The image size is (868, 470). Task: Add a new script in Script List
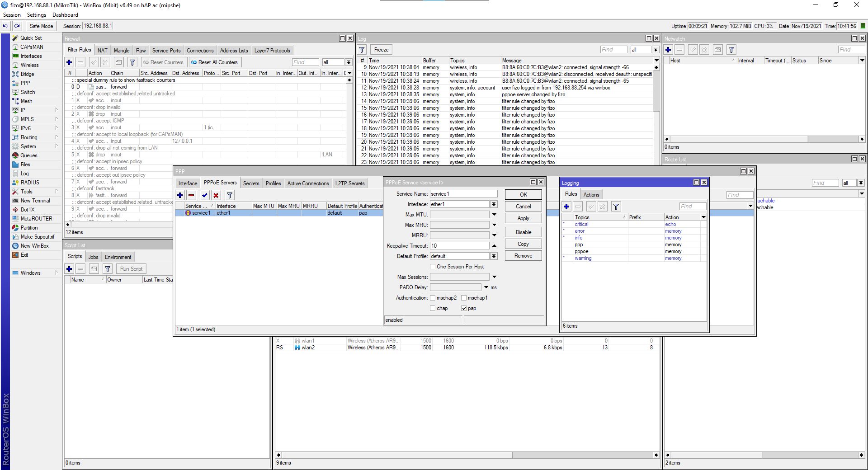pyautogui.click(x=69, y=269)
